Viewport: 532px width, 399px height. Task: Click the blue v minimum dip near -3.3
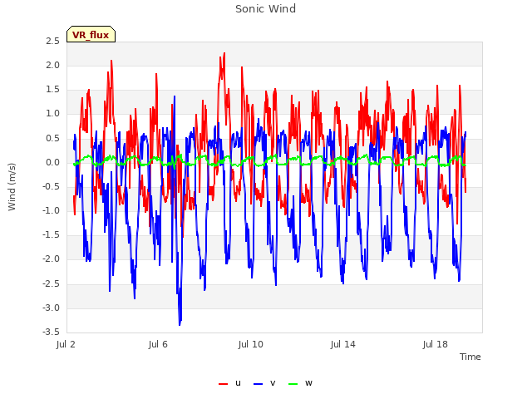pyautogui.click(x=180, y=323)
